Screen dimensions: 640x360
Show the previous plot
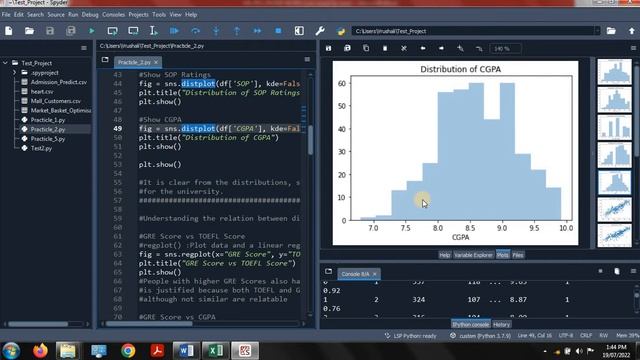423,48
